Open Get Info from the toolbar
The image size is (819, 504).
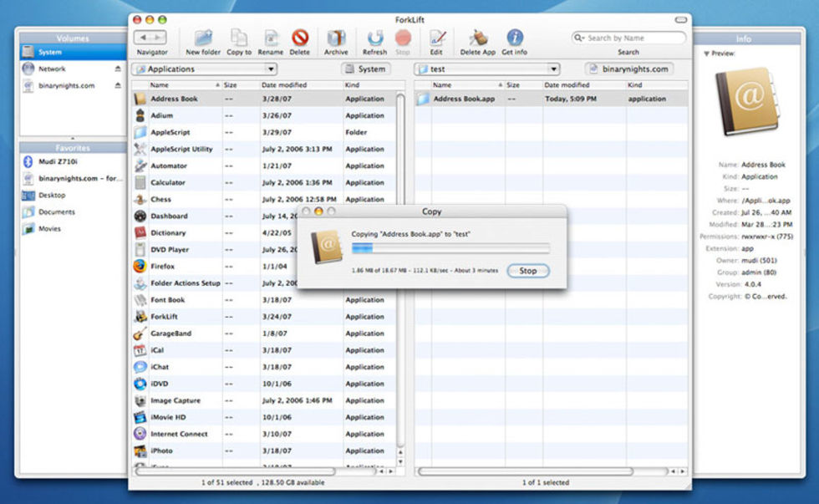pyautogui.click(x=515, y=38)
